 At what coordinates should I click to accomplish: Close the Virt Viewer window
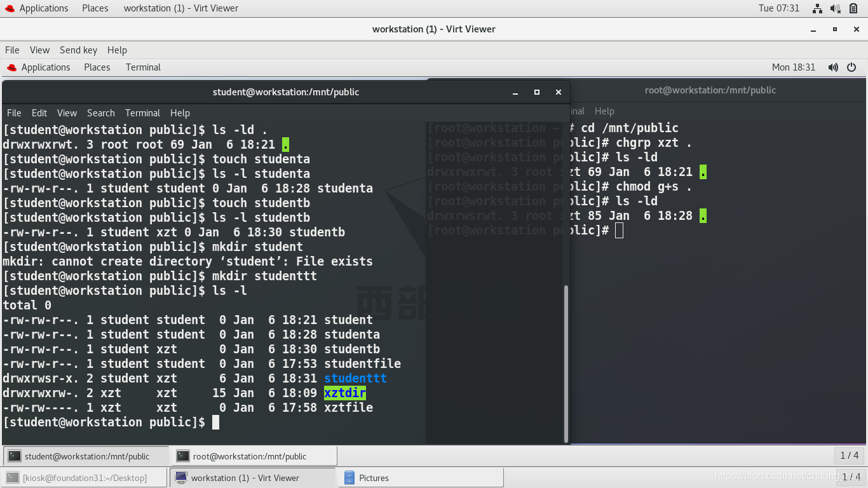point(857,29)
